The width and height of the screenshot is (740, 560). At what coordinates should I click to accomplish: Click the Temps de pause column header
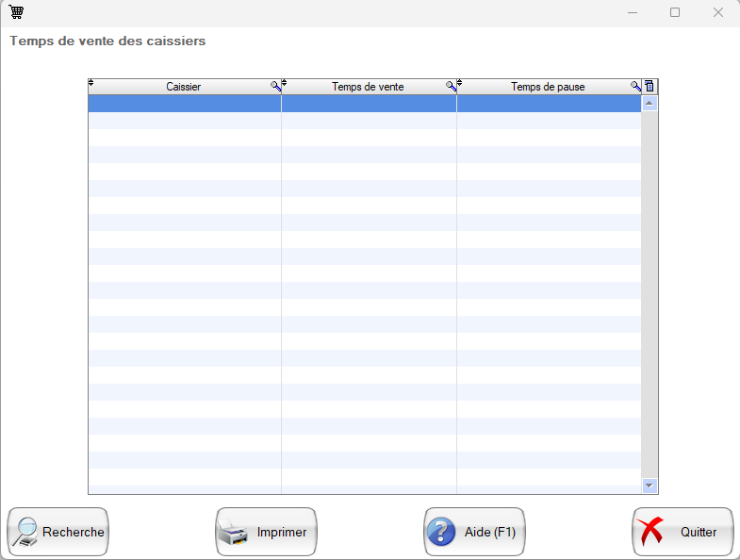(548, 87)
